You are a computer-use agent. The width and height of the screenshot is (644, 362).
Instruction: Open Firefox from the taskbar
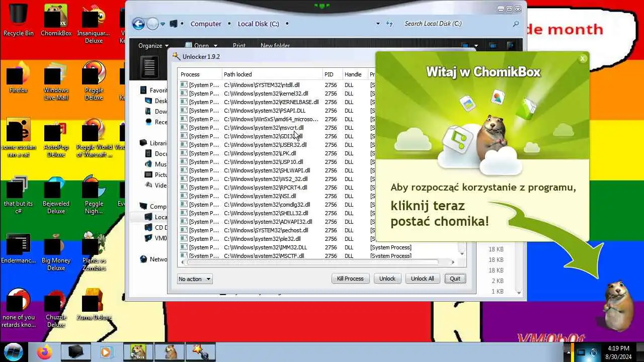[44, 352]
